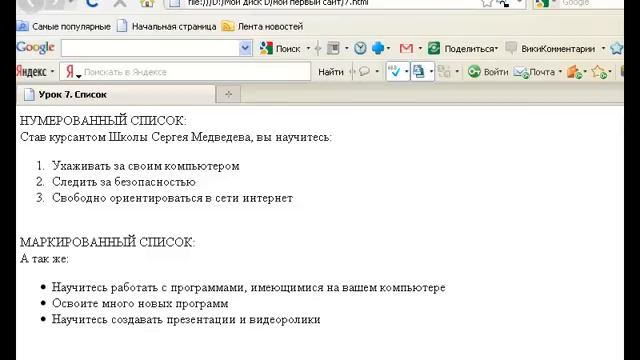The image size is (640, 360).
Task: Select the Урок 7. Список tab
Action: click(x=116, y=95)
